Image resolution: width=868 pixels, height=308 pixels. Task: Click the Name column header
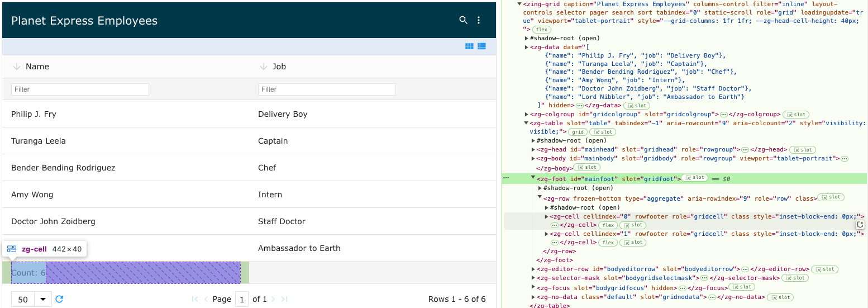pos(126,67)
